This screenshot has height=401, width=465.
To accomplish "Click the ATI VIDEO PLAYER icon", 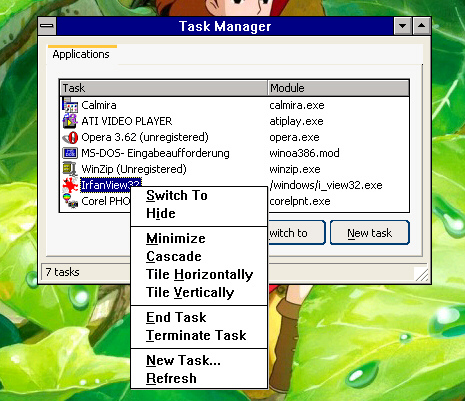I will point(70,121).
